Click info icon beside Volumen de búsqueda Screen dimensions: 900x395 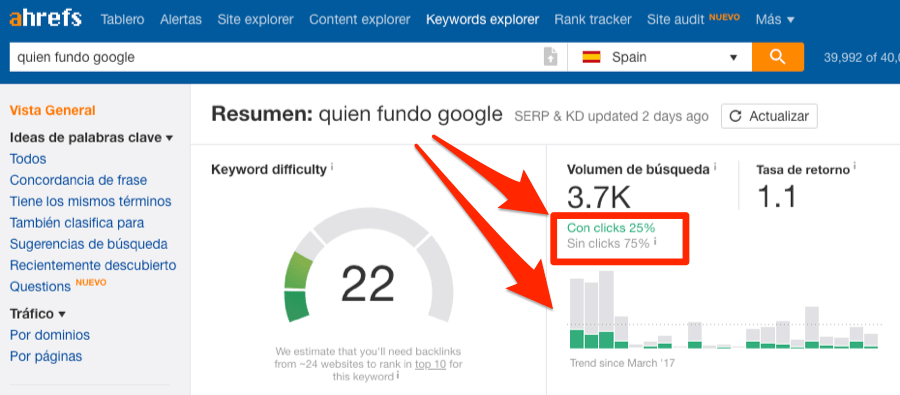tap(715, 168)
